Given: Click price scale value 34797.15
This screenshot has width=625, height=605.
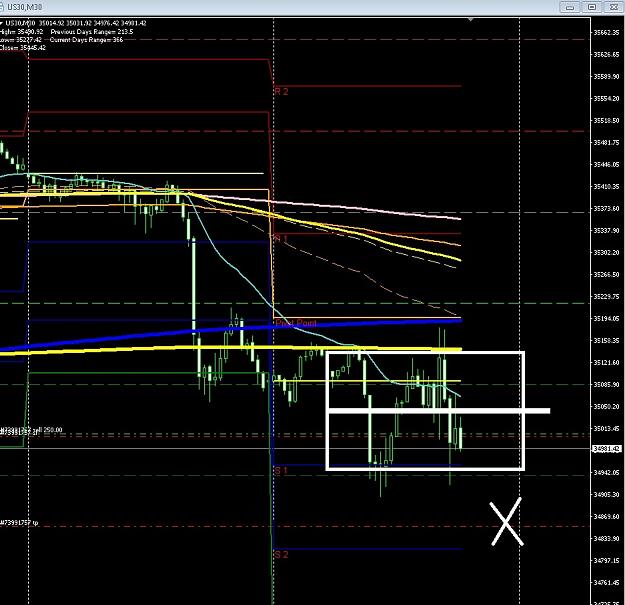Looking at the screenshot, I should click(607, 561).
